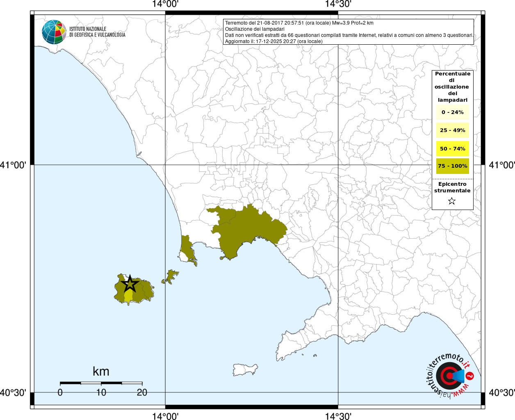Click the Terremoto del 21-08-2017 title line

[x=299, y=23]
